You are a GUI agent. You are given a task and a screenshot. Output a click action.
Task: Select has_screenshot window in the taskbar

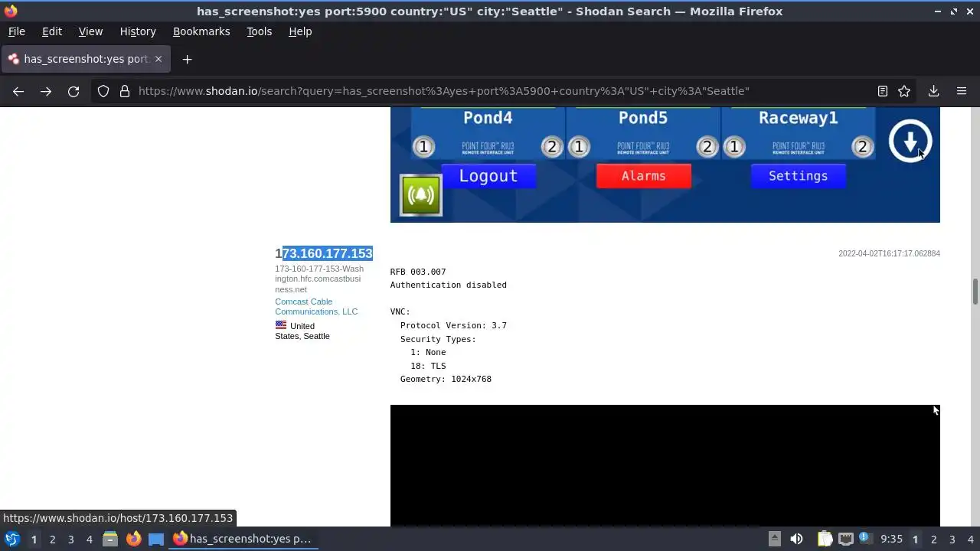(x=242, y=540)
